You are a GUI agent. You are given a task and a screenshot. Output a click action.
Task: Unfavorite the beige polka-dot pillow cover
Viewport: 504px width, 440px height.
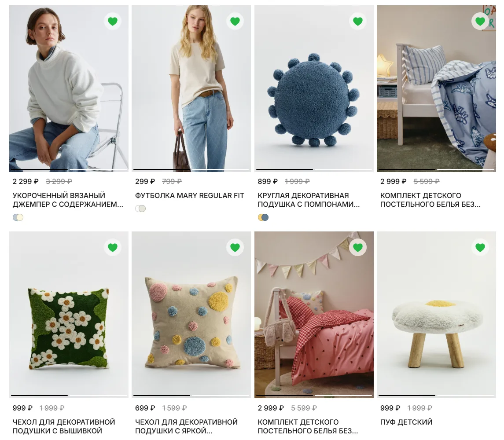pyautogui.click(x=235, y=247)
